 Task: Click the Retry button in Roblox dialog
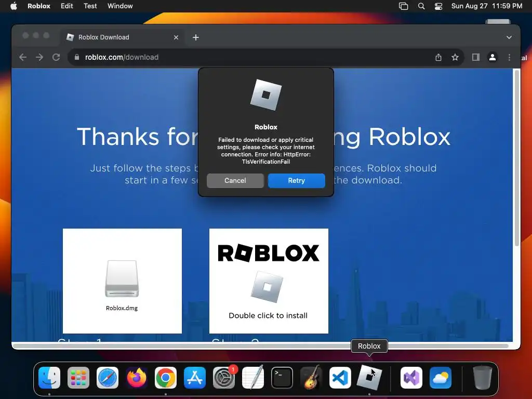tap(296, 180)
